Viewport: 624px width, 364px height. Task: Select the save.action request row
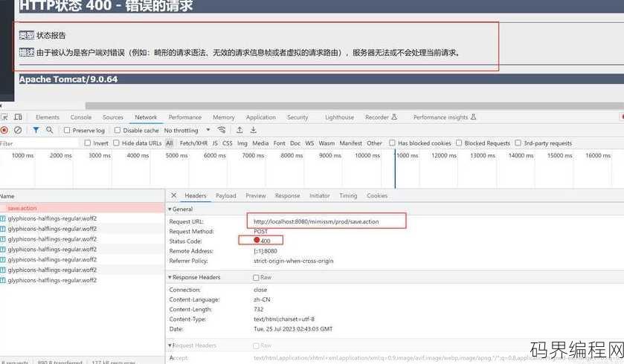click(x=83, y=208)
